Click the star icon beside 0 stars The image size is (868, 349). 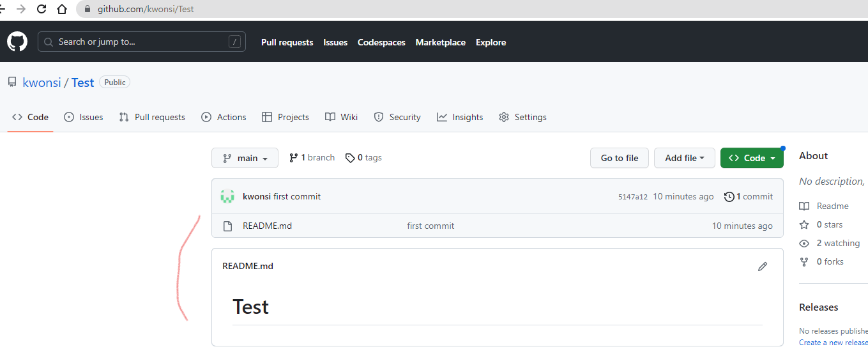(804, 224)
